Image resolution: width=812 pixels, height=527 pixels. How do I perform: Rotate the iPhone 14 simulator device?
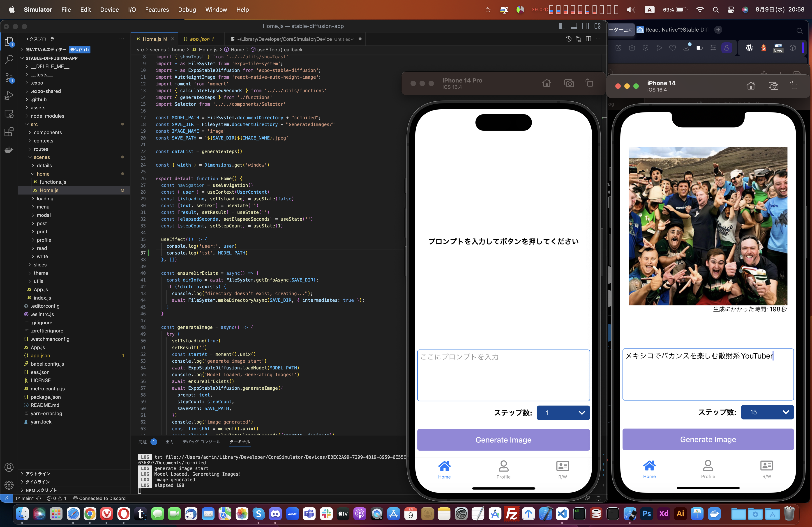click(794, 86)
